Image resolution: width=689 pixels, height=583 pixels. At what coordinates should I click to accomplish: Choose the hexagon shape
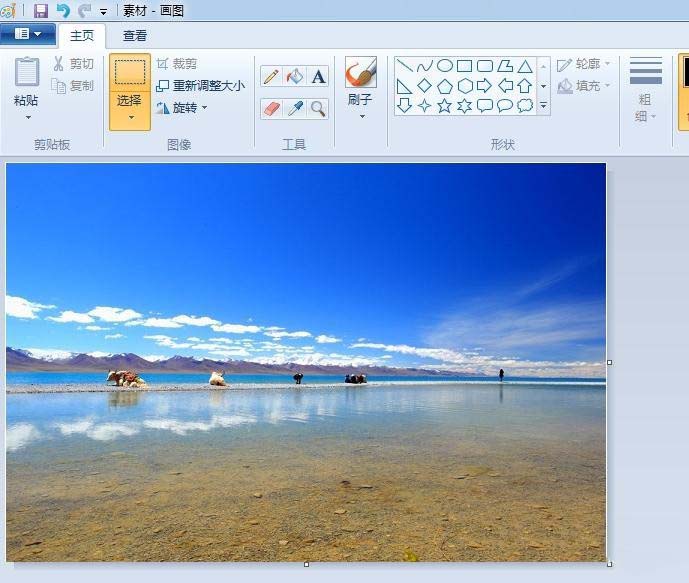tap(465, 86)
